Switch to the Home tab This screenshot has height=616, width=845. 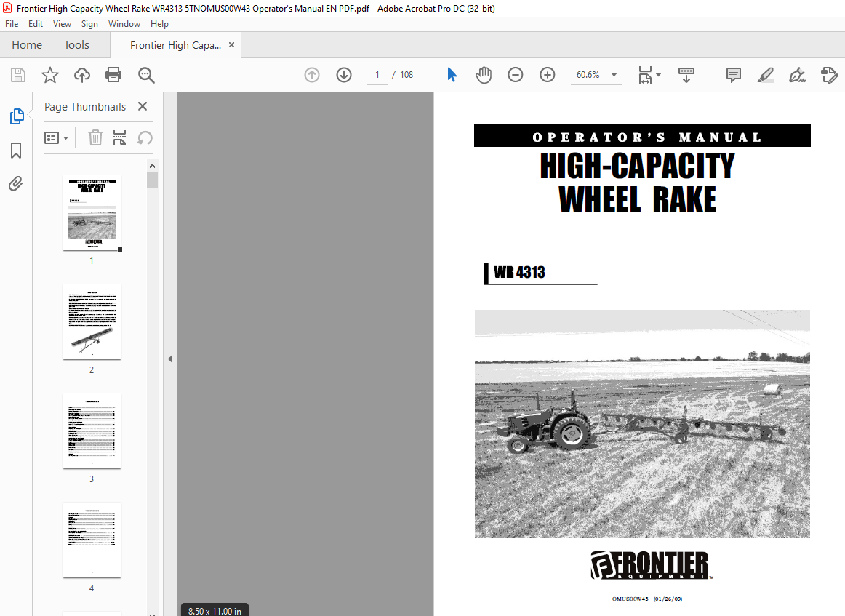pyautogui.click(x=27, y=45)
